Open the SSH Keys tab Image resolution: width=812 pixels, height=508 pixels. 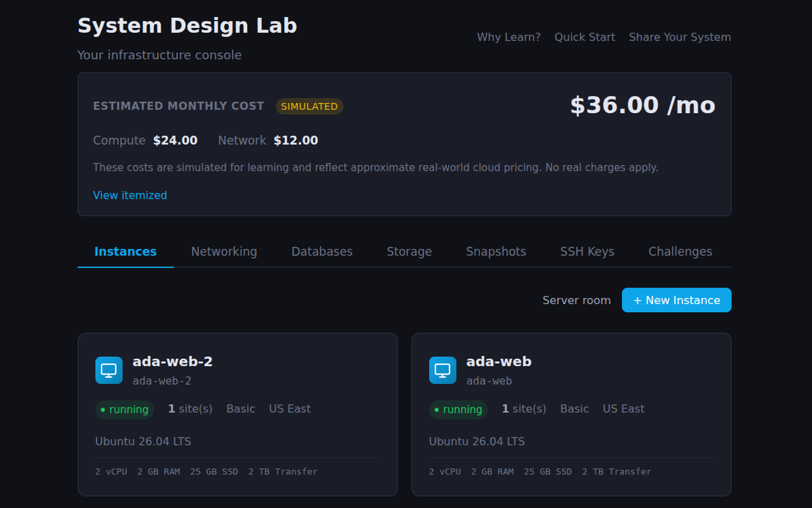(587, 251)
